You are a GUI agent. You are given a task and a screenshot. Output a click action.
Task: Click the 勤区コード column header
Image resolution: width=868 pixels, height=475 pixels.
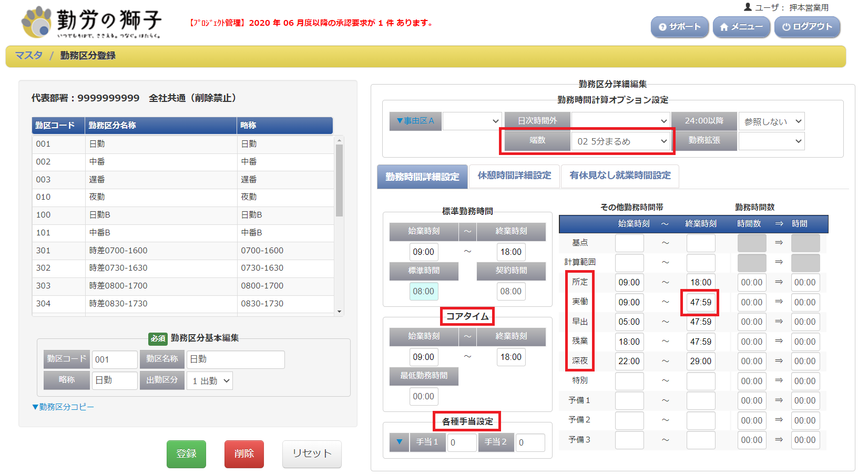click(x=58, y=126)
